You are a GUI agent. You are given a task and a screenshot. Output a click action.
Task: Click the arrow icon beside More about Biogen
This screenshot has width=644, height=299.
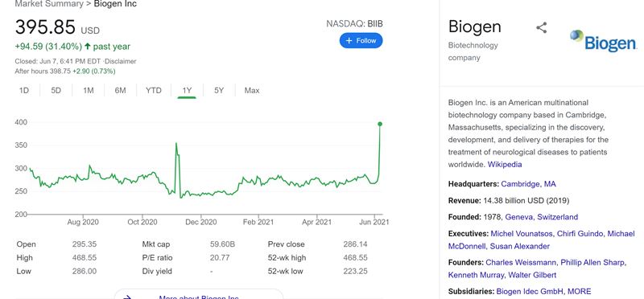127,297
